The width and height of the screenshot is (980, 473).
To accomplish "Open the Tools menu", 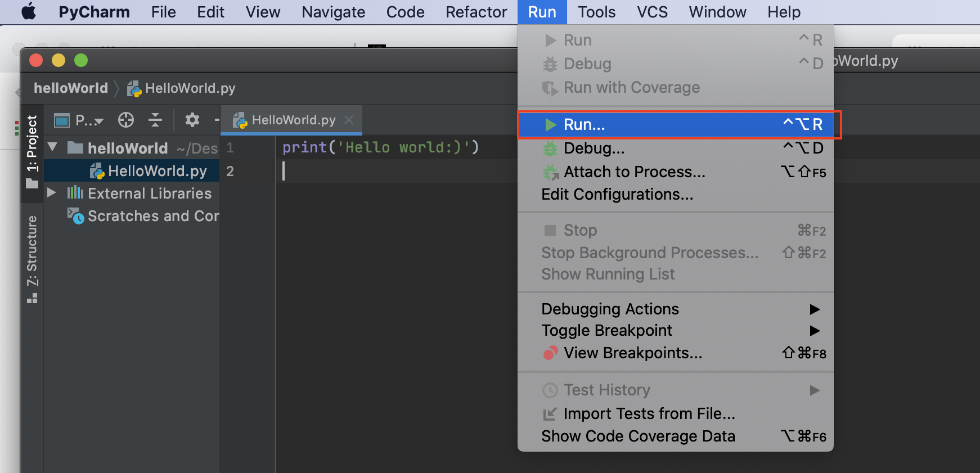I will 596,12.
